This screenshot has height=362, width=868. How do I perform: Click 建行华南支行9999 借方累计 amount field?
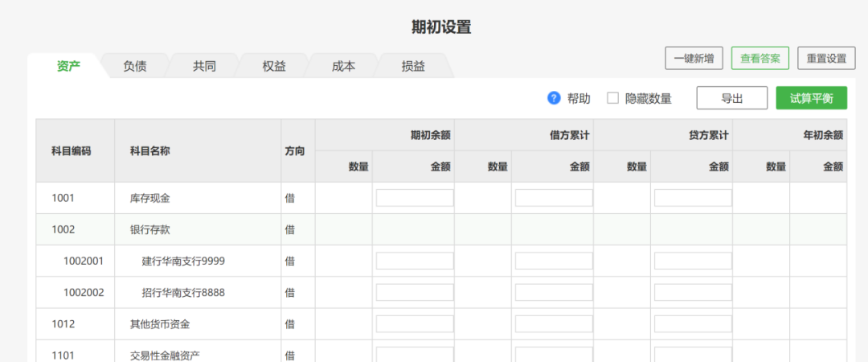click(x=554, y=261)
